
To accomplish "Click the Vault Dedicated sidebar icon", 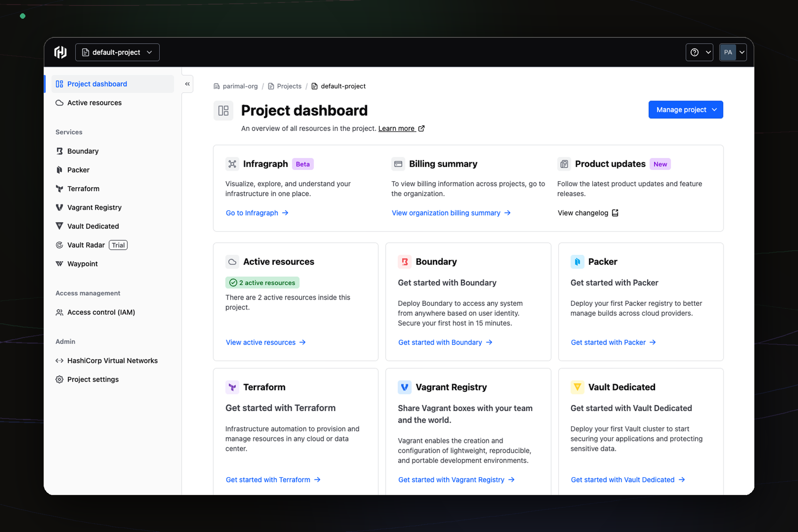I will pos(59,226).
